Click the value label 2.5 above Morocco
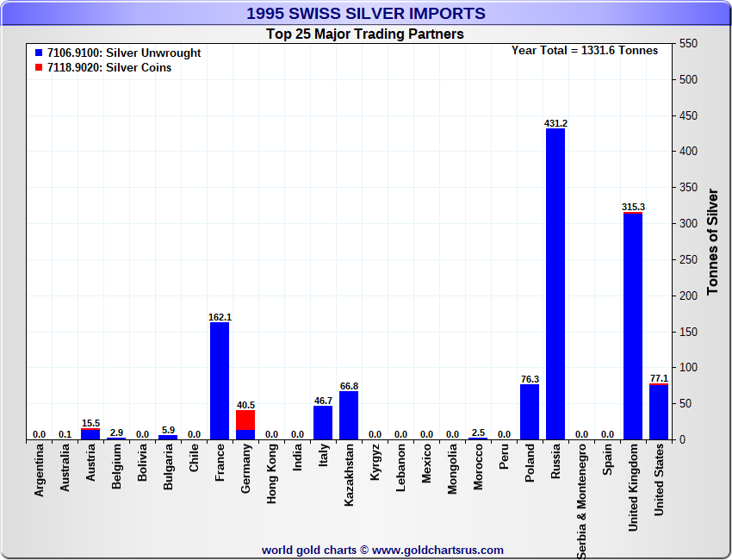 pyautogui.click(x=478, y=432)
